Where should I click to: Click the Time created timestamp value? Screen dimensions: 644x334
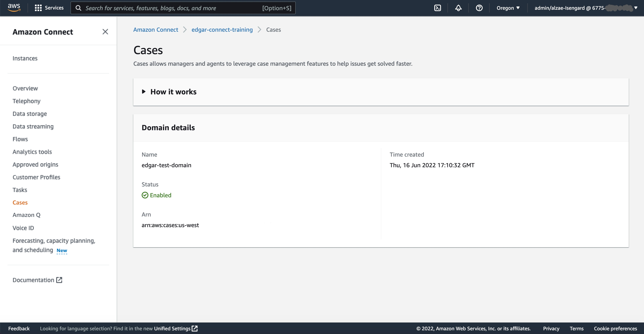click(432, 165)
